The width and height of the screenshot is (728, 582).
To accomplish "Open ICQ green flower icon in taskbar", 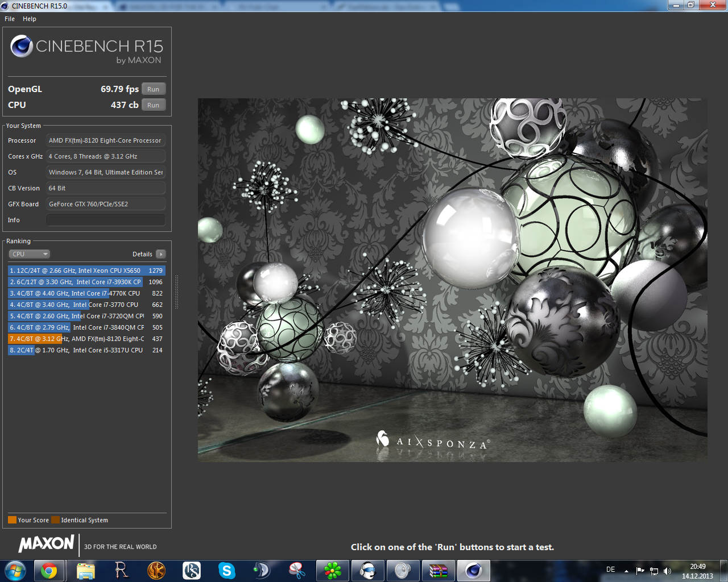I will pyautogui.click(x=333, y=571).
